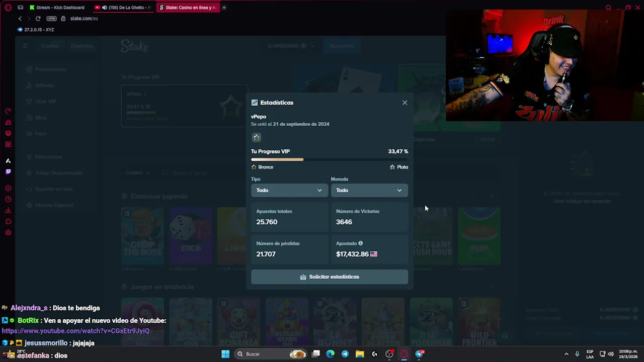
Task: Open the Tipo dropdown showing Todo
Action: pos(289,190)
